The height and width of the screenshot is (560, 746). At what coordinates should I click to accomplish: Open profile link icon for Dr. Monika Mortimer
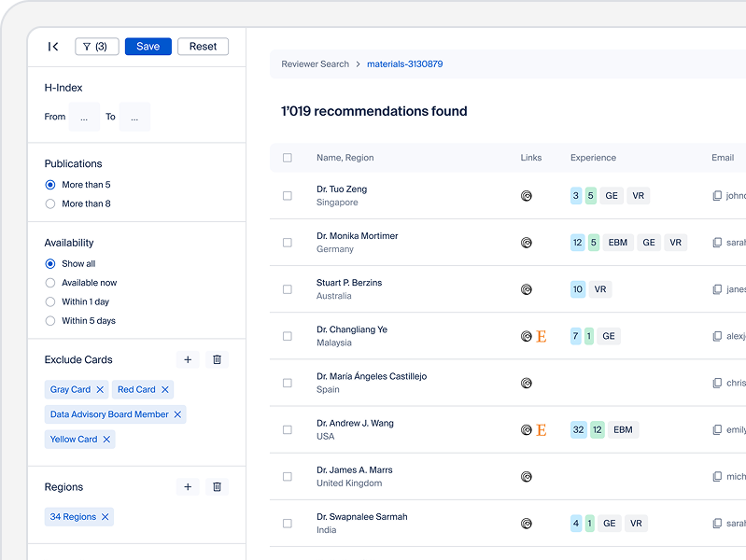click(x=527, y=243)
